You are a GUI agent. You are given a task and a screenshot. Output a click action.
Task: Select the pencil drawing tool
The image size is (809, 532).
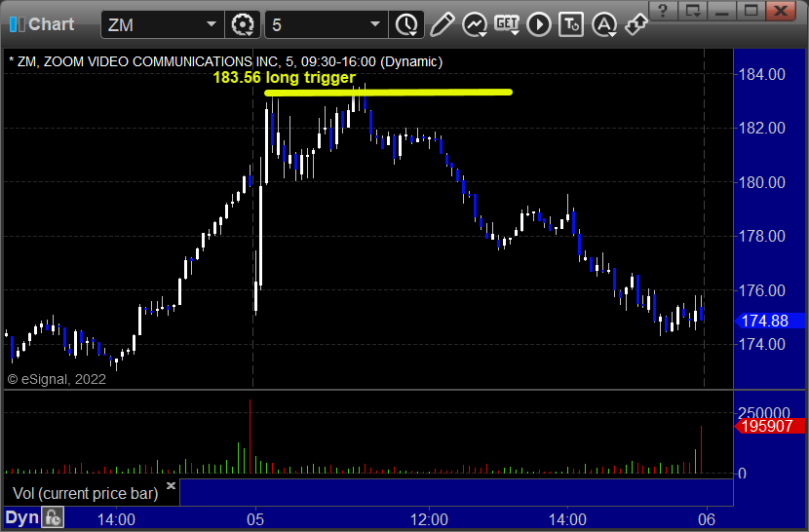click(x=442, y=24)
